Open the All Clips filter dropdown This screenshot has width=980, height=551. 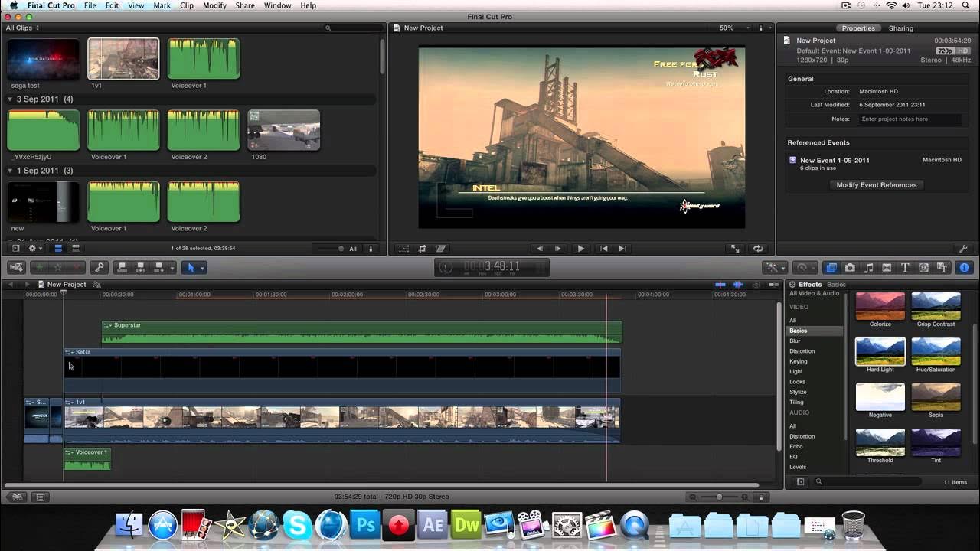coord(23,28)
